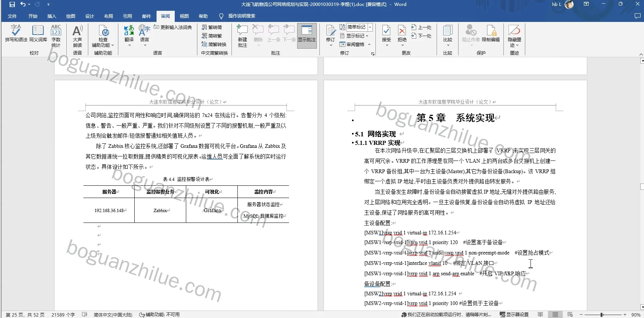Click the heading 5.1.1 VRRP 实现
This screenshot has width=644, height=318.
[x=377, y=143]
